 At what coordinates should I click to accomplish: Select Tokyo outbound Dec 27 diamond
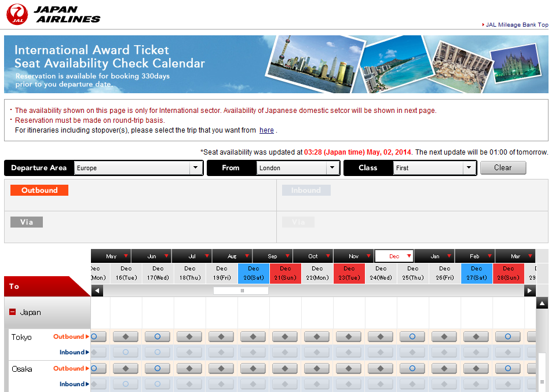(x=476, y=337)
